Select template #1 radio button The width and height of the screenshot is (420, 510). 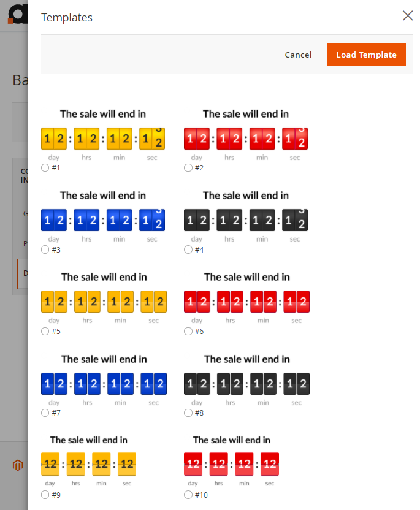pos(45,168)
